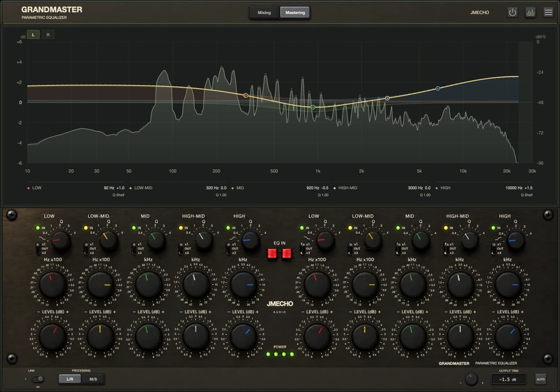
Task: Click the left-channel LOW band Q knob
Action: (x=61, y=240)
